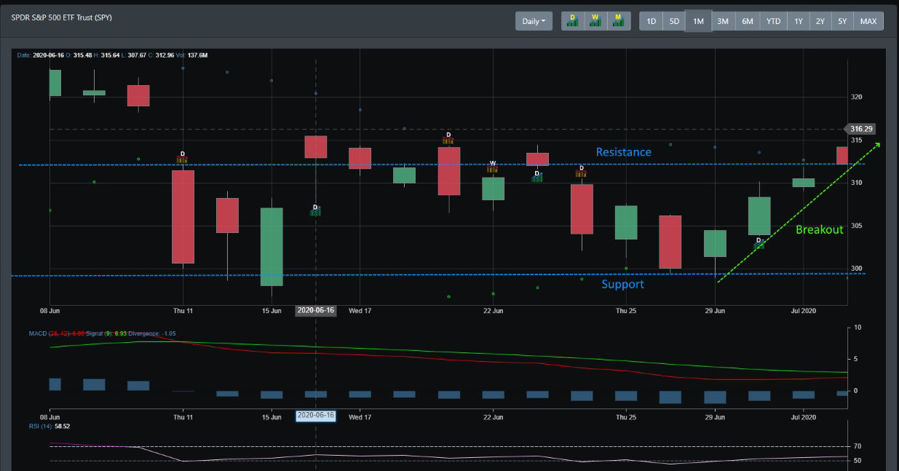Click the SPDR S&P 500 ETF Trust (SPY) title
The width and height of the screenshot is (899, 471).
(x=61, y=18)
